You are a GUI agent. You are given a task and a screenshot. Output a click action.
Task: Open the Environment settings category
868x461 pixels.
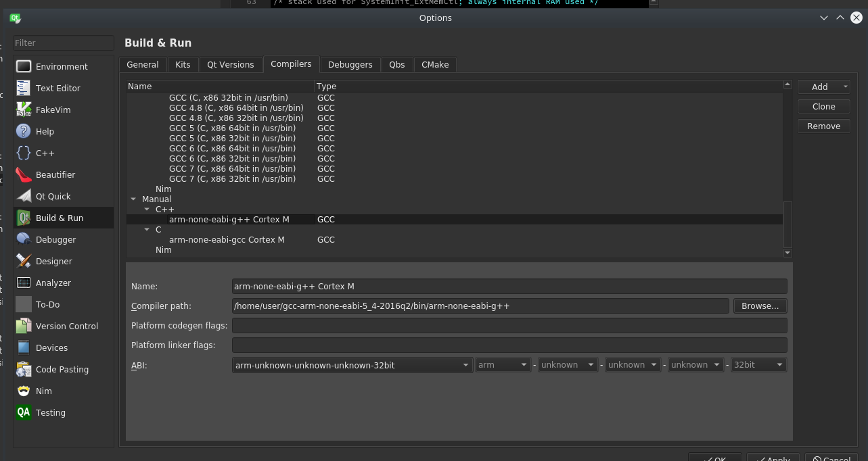click(64, 66)
